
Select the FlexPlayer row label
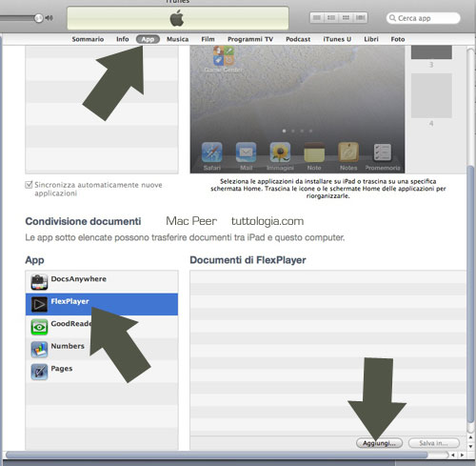pyautogui.click(x=69, y=301)
